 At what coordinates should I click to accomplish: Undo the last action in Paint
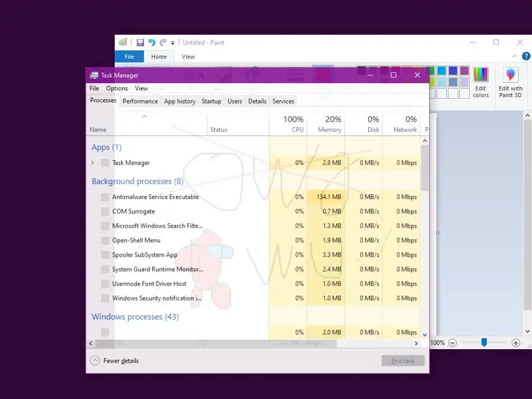tap(152, 43)
